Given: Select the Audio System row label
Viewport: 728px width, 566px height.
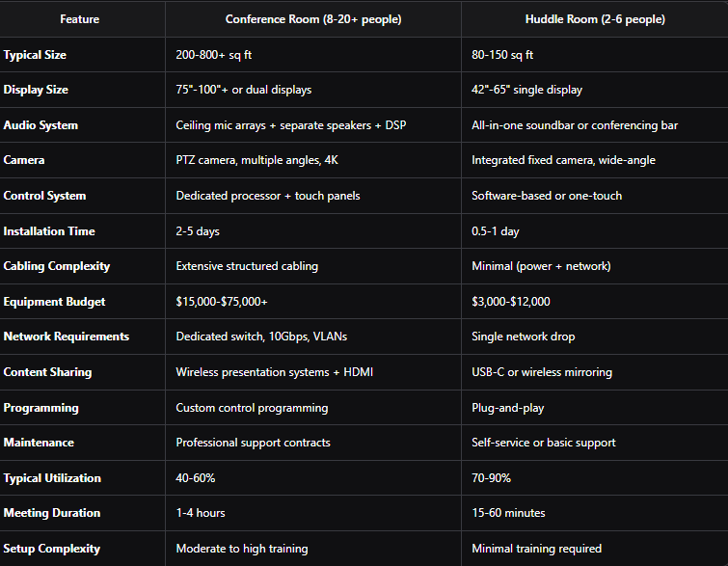Looking at the screenshot, I should [x=40, y=125].
